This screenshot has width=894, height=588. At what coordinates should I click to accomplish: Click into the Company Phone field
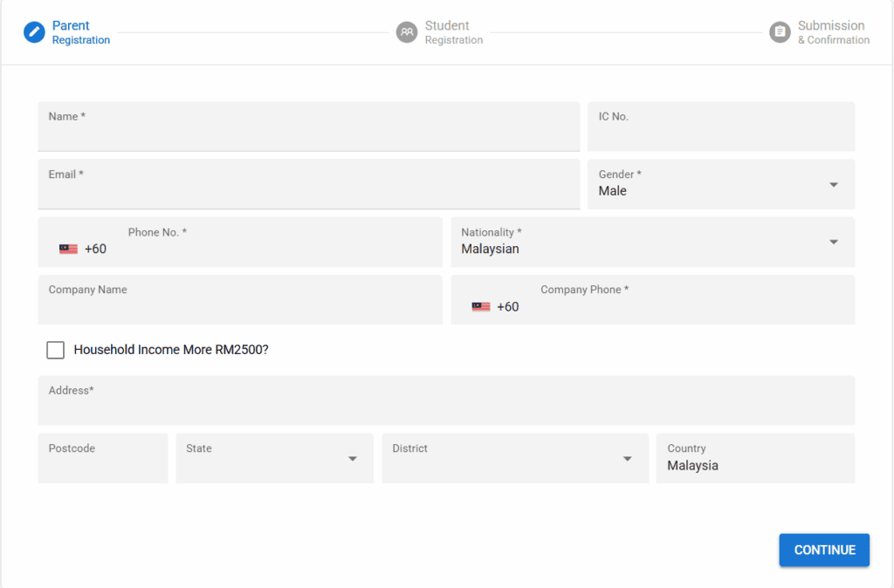tap(652, 300)
